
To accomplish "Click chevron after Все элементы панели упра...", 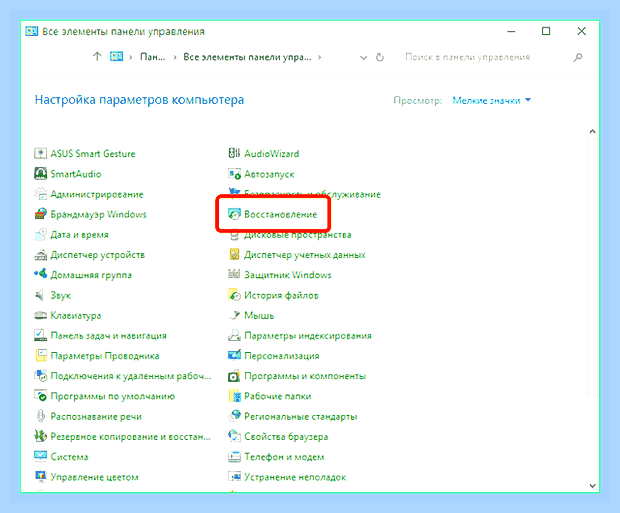I will tap(319, 57).
